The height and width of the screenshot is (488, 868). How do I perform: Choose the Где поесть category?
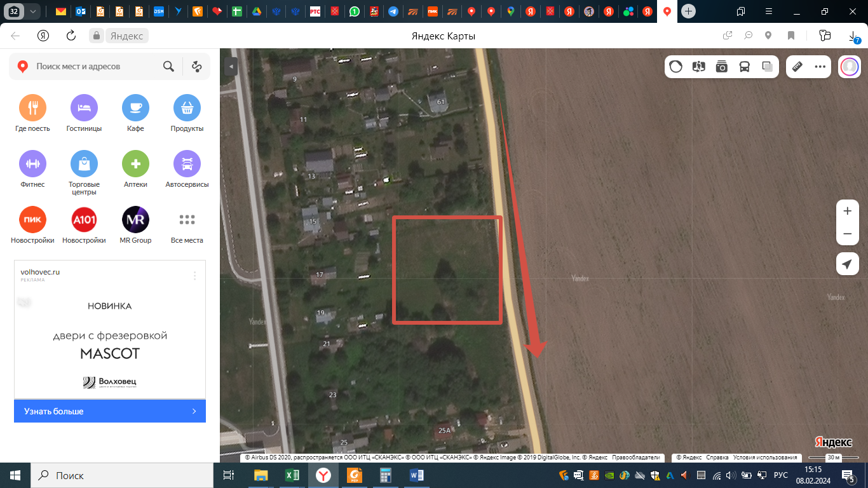(32, 114)
